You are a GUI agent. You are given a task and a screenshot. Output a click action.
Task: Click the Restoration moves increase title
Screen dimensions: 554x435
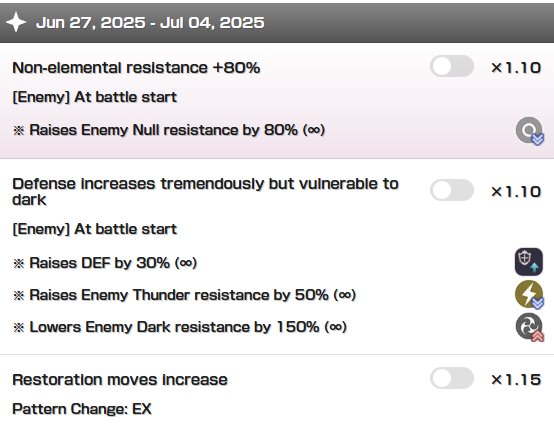point(120,380)
